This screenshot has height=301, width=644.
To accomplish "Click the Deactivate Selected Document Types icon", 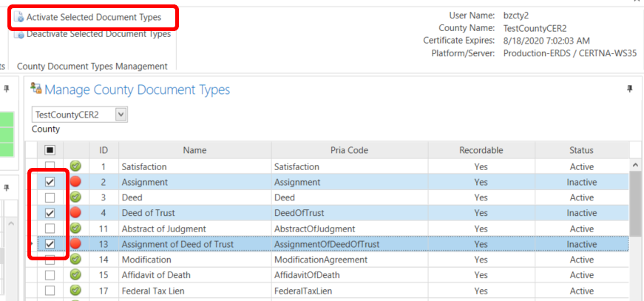I will pos(19,34).
